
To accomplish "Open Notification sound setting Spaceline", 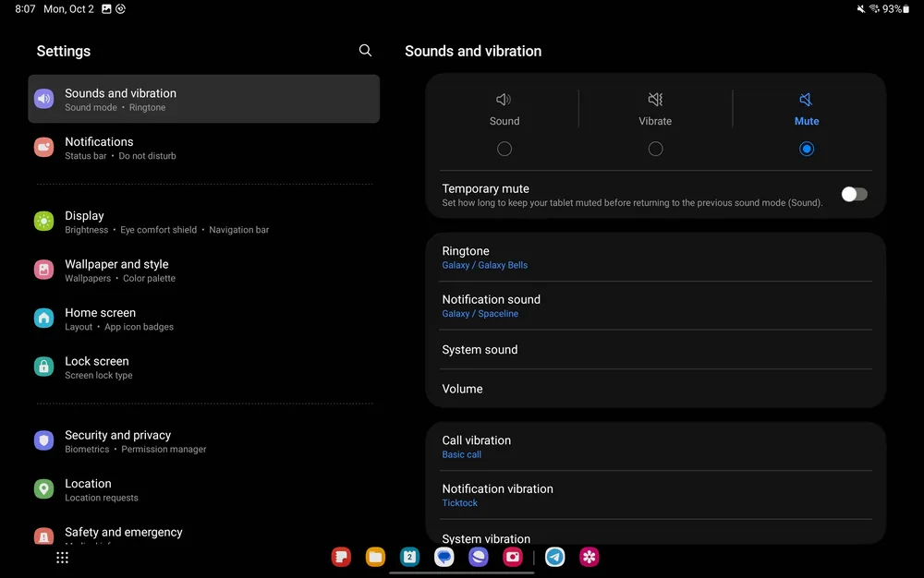I will pos(656,306).
